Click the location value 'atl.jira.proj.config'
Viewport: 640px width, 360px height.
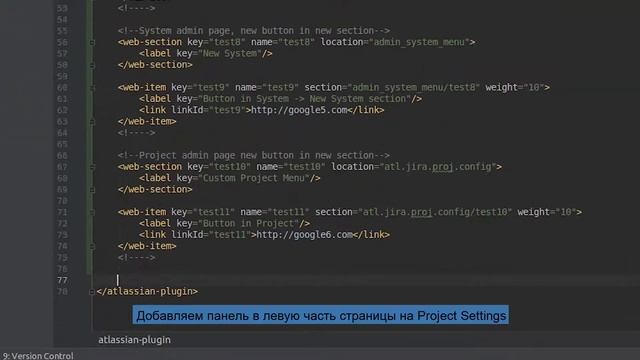(x=438, y=167)
